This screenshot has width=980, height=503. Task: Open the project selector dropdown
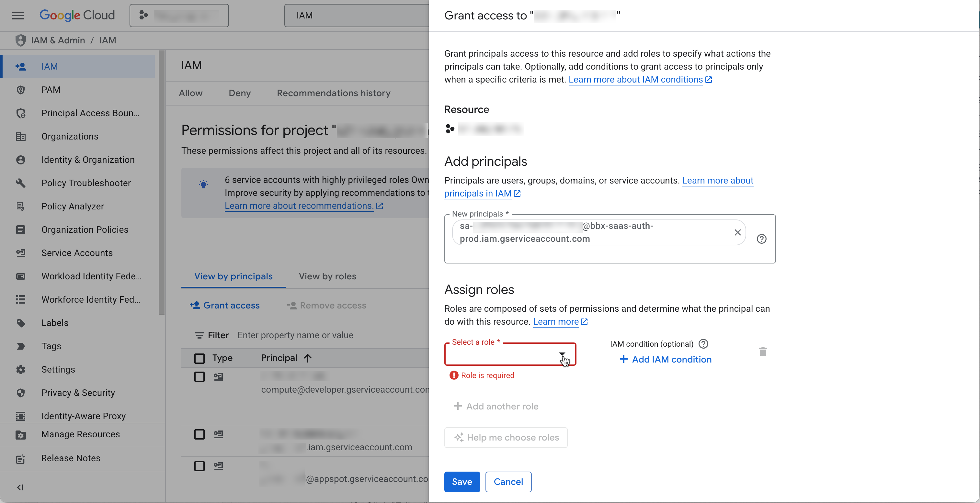click(x=179, y=15)
